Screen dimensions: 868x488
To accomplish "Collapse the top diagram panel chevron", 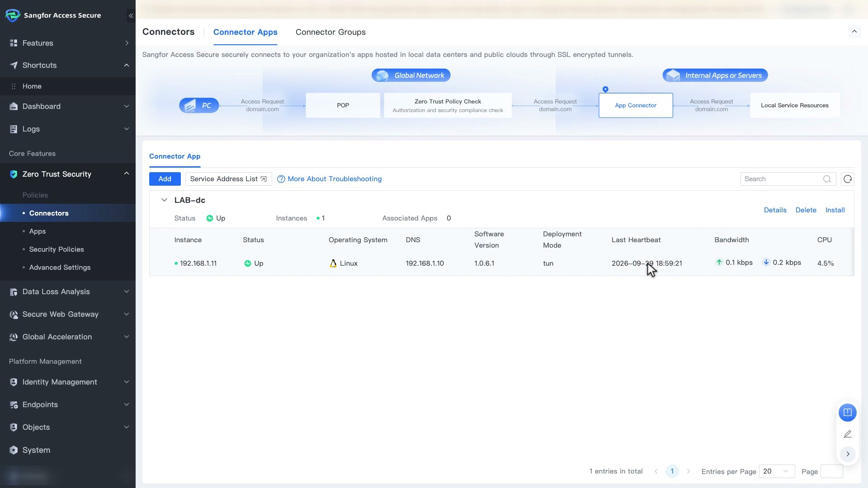I will click(x=854, y=31).
